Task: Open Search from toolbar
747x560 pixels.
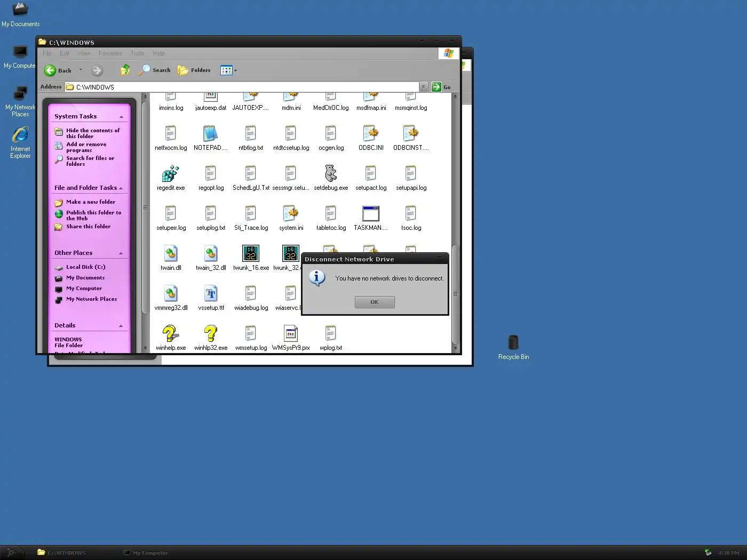Action: pos(155,70)
